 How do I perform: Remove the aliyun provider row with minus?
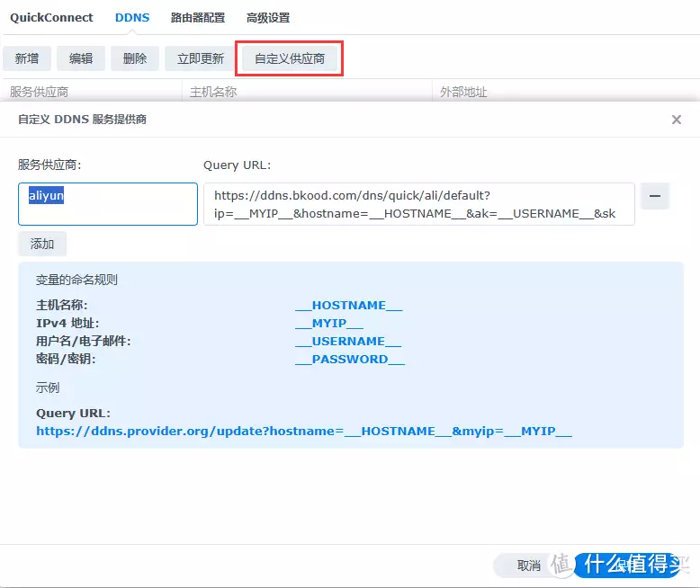pos(655,196)
